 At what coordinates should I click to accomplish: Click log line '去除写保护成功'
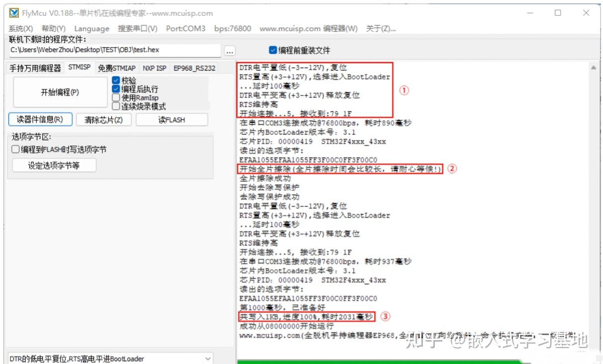(269, 196)
